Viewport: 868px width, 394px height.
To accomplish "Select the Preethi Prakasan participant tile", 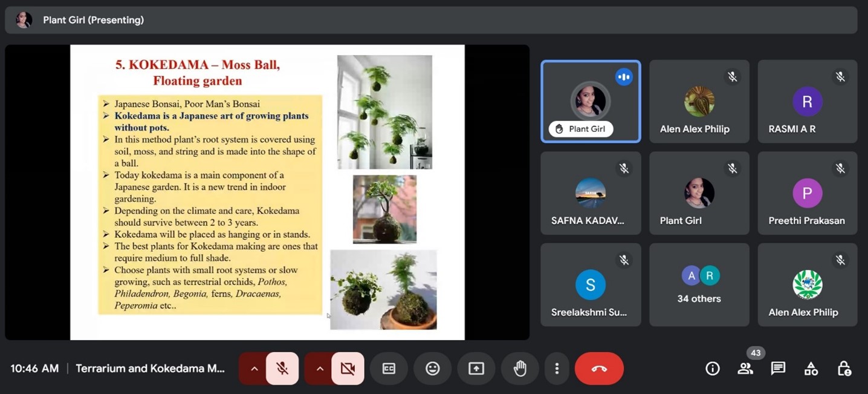I will point(807,194).
